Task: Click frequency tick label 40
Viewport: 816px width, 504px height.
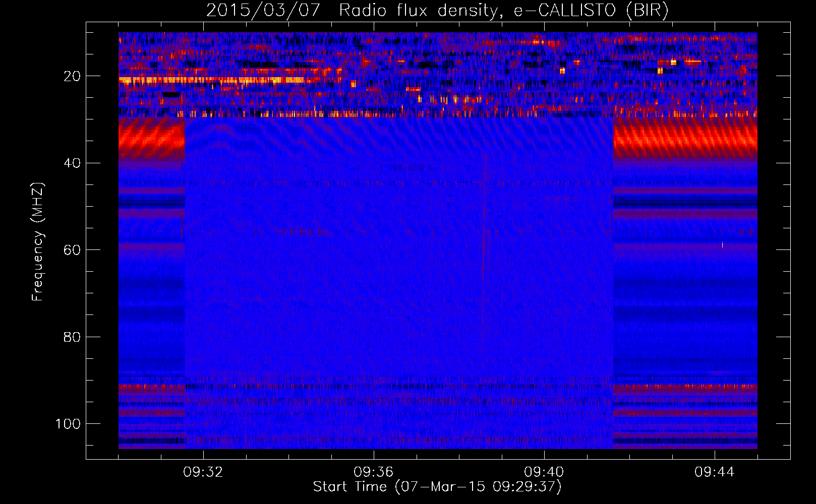Action: [72, 163]
